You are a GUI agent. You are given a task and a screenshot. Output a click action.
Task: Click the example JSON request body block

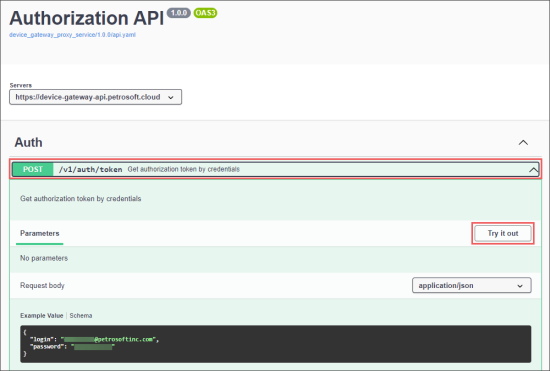(x=276, y=344)
